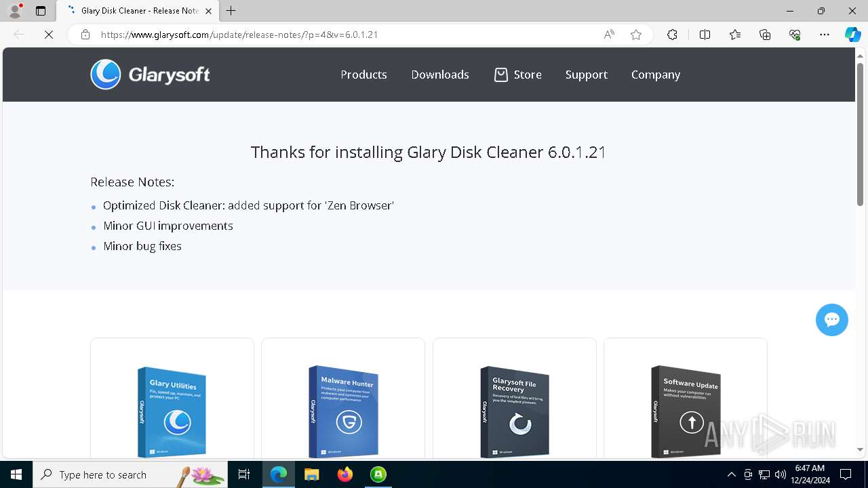Select the Software Update product box

point(686,411)
